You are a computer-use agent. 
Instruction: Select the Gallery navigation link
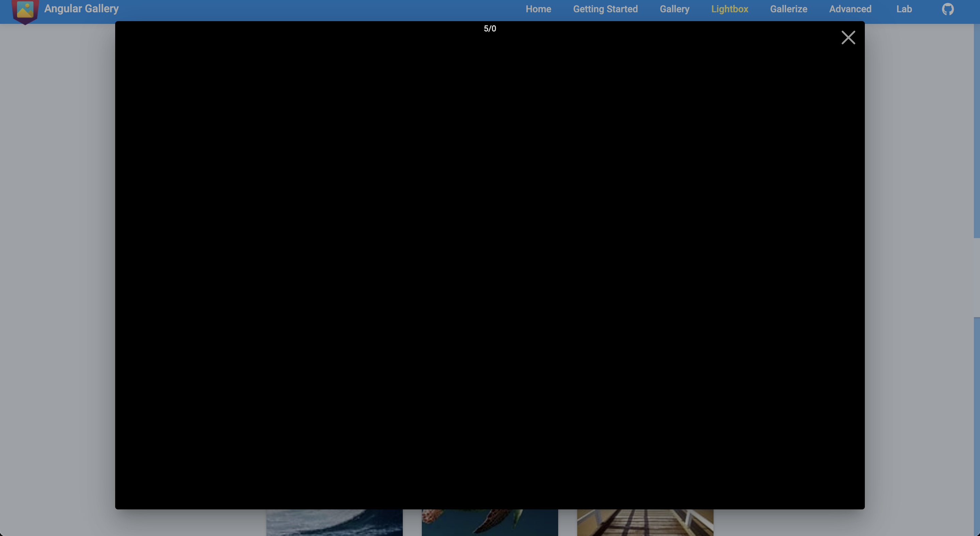(x=674, y=9)
